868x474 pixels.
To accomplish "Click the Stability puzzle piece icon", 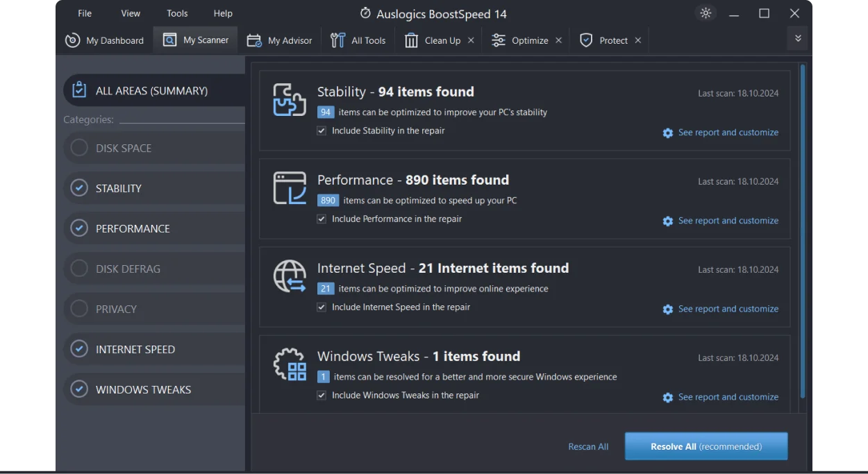I will 289,100.
